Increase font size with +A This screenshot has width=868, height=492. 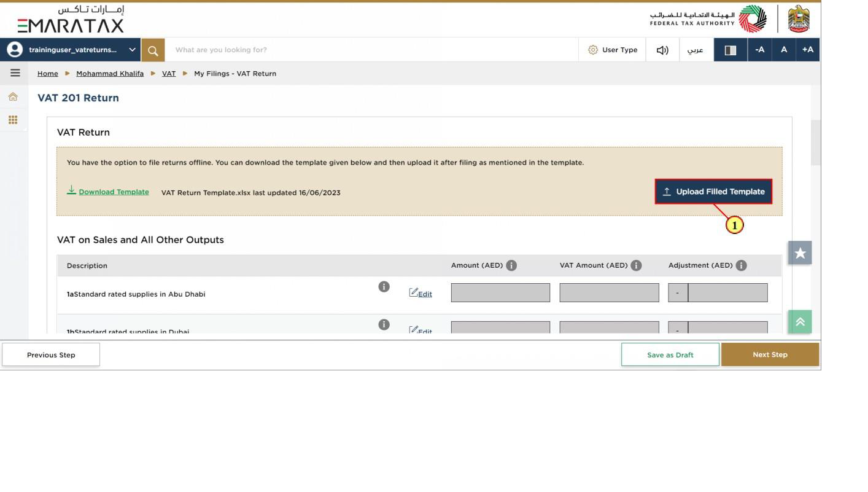807,50
